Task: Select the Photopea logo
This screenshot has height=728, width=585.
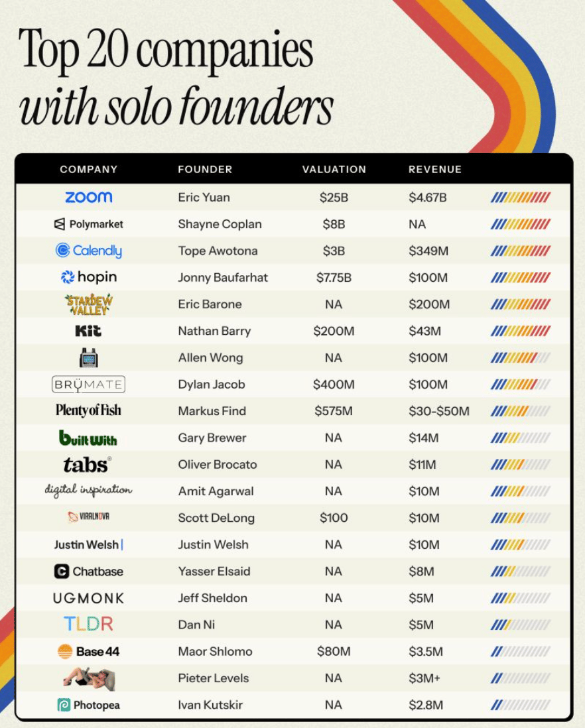Action: click(89, 705)
